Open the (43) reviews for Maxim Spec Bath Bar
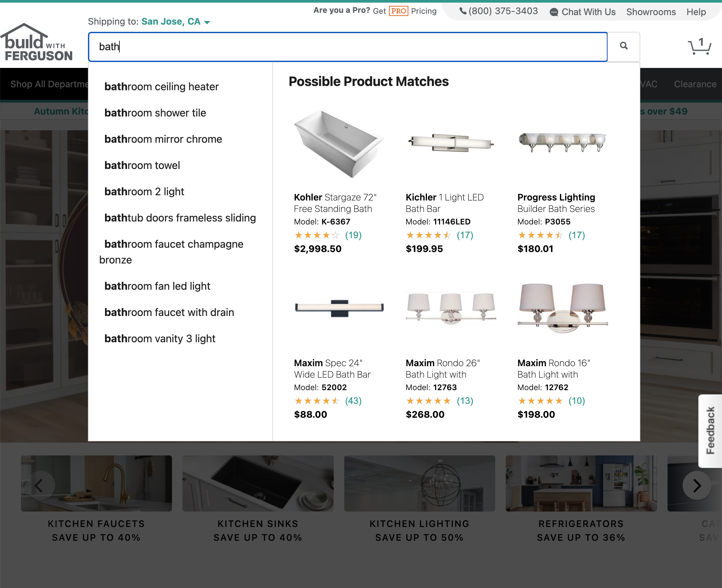The width and height of the screenshot is (722, 588). click(353, 401)
